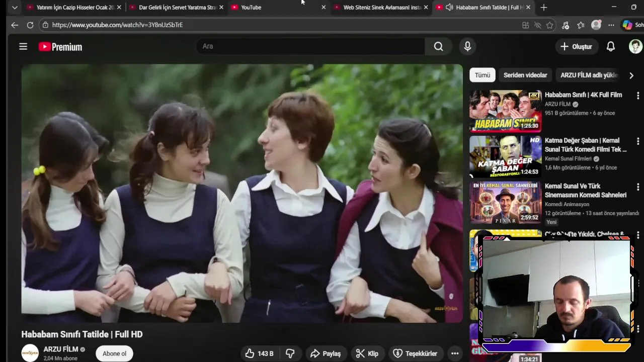This screenshot has width=644, height=362.
Task: Open Hababam Sınıfı 4K Full Film thumbnail
Action: pos(505,111)
